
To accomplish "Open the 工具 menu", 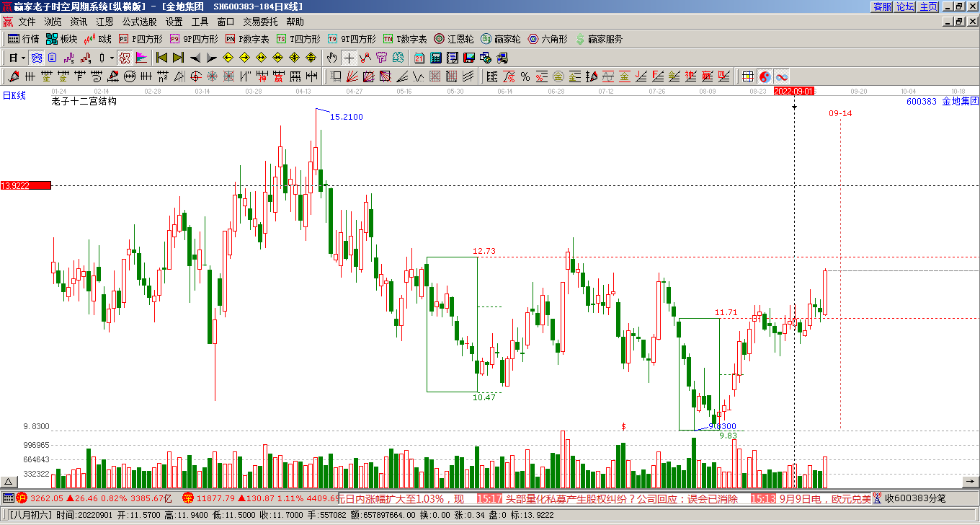I will pyautogui.click(x=200, y=22).
